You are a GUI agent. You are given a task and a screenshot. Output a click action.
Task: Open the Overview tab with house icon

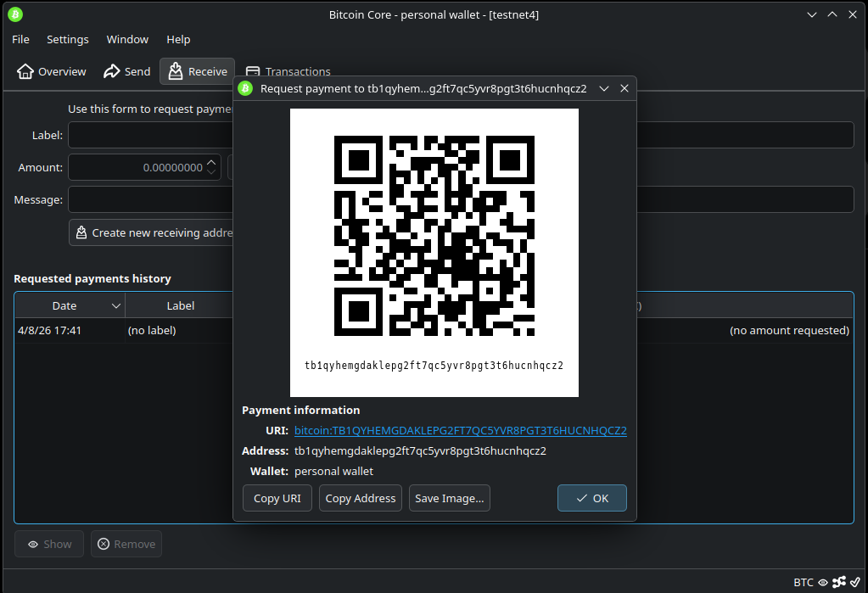pyautogui.click(x=52, y=71)
